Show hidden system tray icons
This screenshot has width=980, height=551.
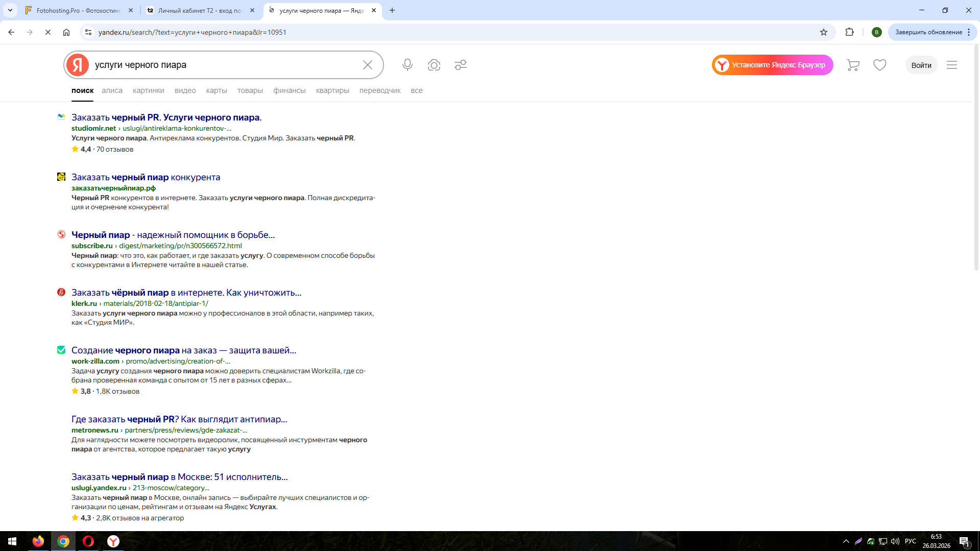[846, 541]
